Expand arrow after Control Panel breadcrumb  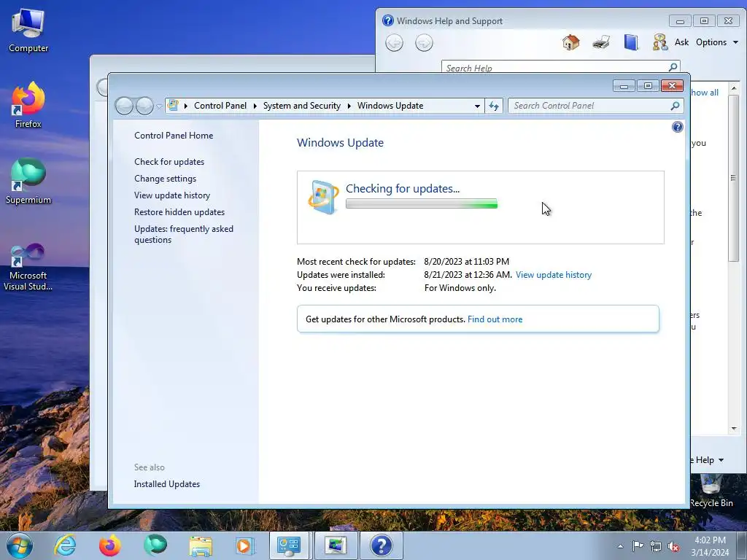(x=255, y=106)
